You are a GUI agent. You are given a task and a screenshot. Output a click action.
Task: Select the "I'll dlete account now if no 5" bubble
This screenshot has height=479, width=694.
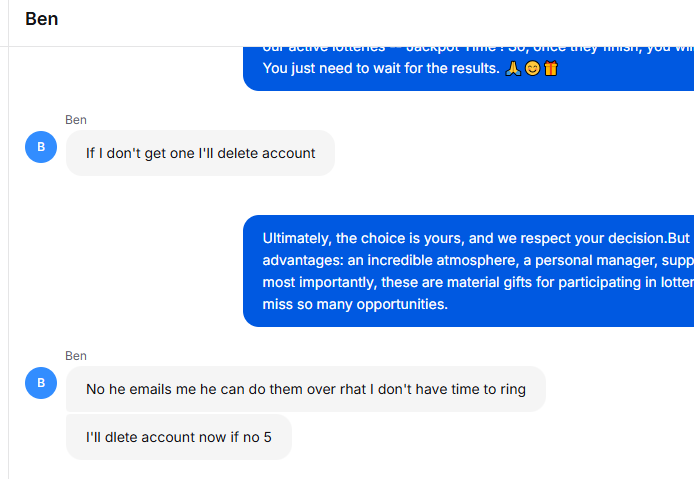pyautogui.click(x=179, y=437)
